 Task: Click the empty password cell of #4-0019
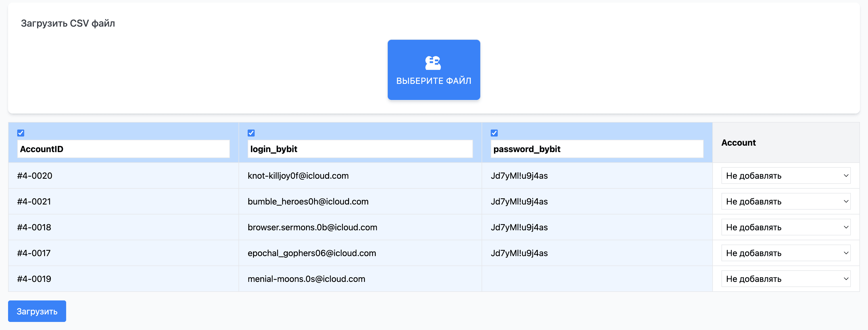click(x=597, y=279)
